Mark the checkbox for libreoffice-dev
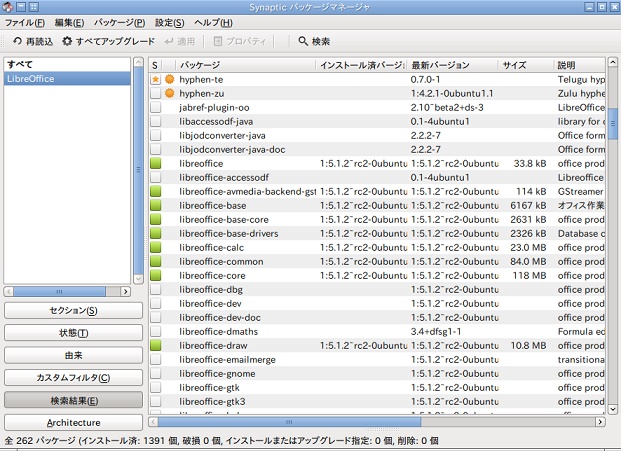This screenshot has width=621, height=451. tap(156, 303)
